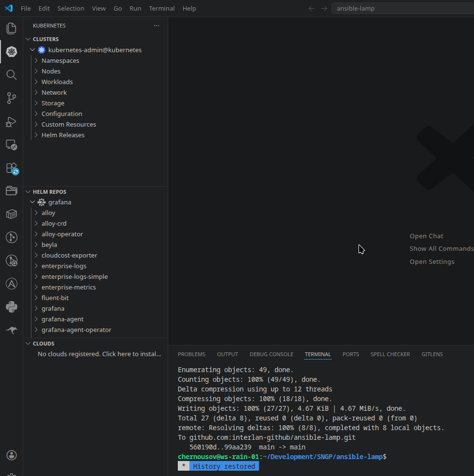474x476 pixels.
Task: Switch to the OUTPUT tab
Action: (227, 354)
